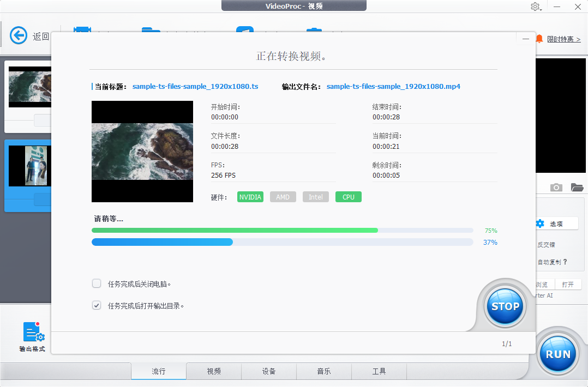Uncheck the 任务完成后打开输出目录 checkbox
The height and width of the screenshot is (387, 588).
[97, 305]
